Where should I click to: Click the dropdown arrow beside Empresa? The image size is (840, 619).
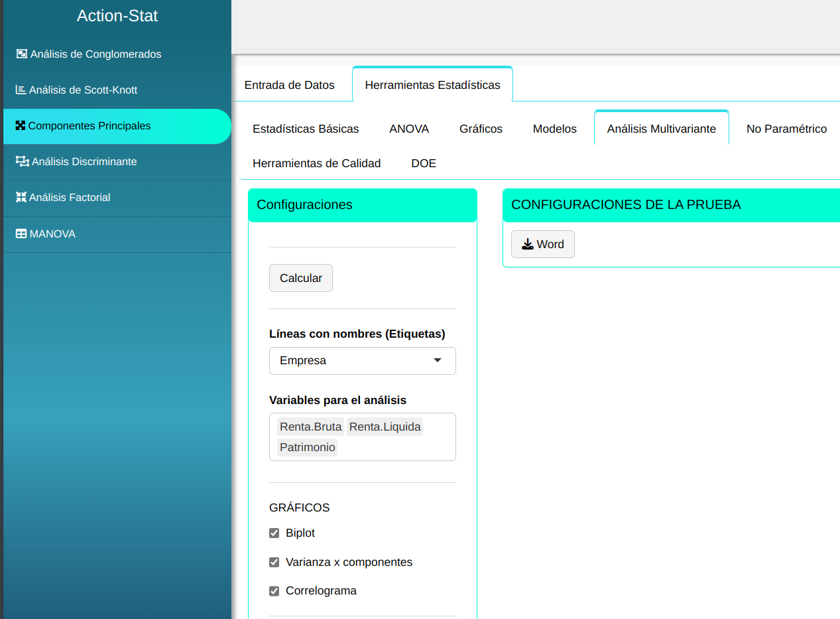(438, 361)
